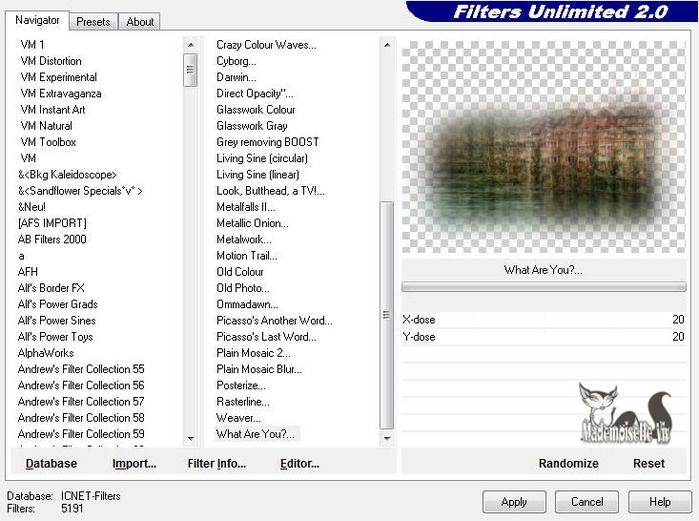Choose Picasso's Another Word... filter

coord(274,320)
